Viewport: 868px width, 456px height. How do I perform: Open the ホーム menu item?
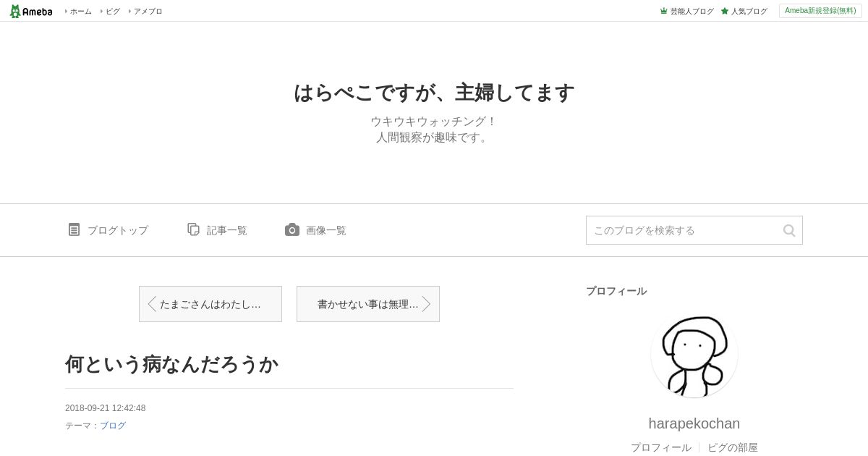coord(80,11)
